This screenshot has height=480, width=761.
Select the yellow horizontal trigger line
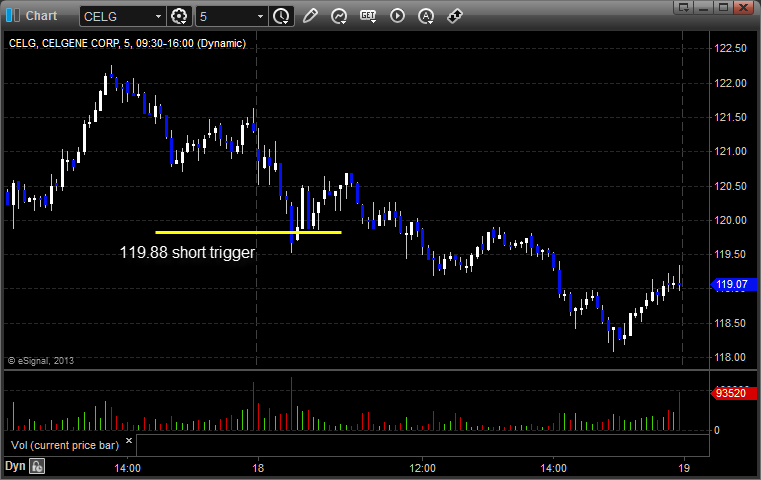click(248, 232)
